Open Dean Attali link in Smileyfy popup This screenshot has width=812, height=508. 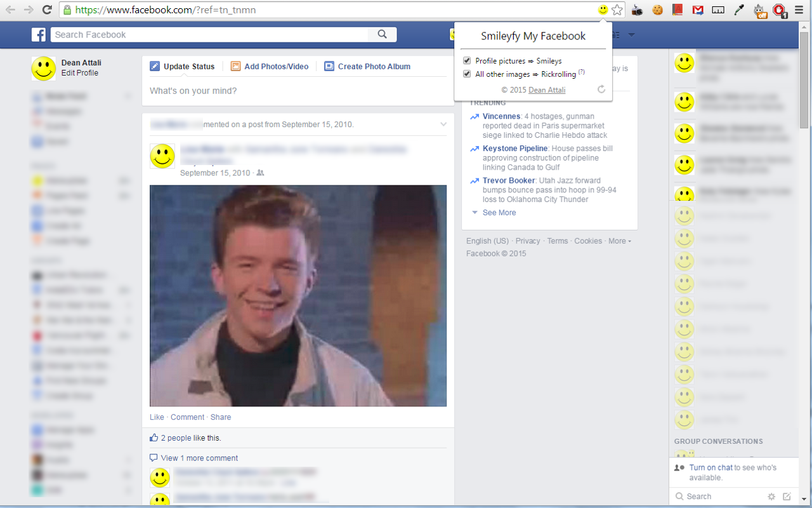click(547, 90)
